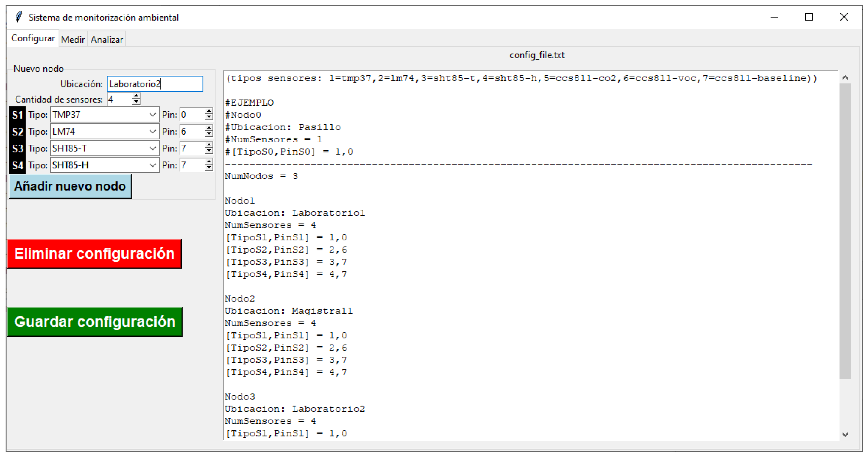Image resolution: width=868 pixels, height=457 pixels.
Task: Click the scrollbar up arrow in config text
Action: click(845, 78)
